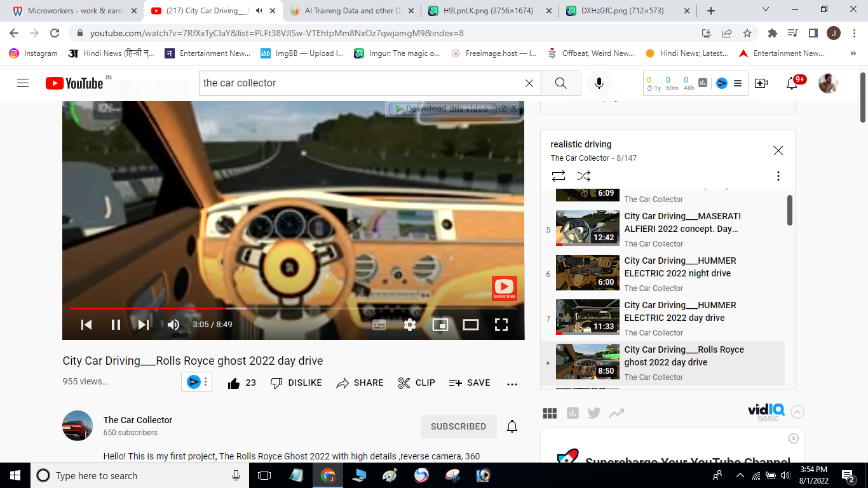Click the playlist panel scrollbar
Viewport: 868px width, 488px height.
pos(789,210)
